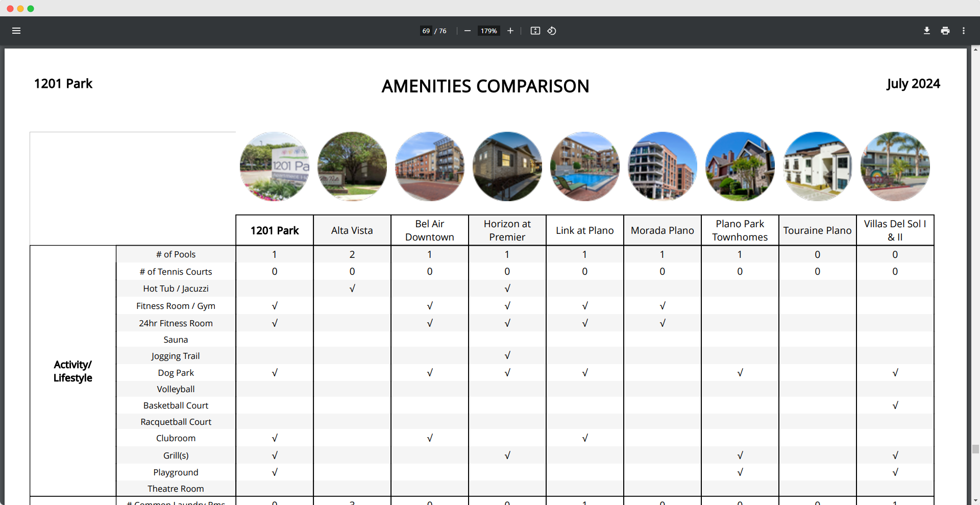Click the 1201 Park page header text
This screenshot has width=980, height=505.
pos(63,84)
